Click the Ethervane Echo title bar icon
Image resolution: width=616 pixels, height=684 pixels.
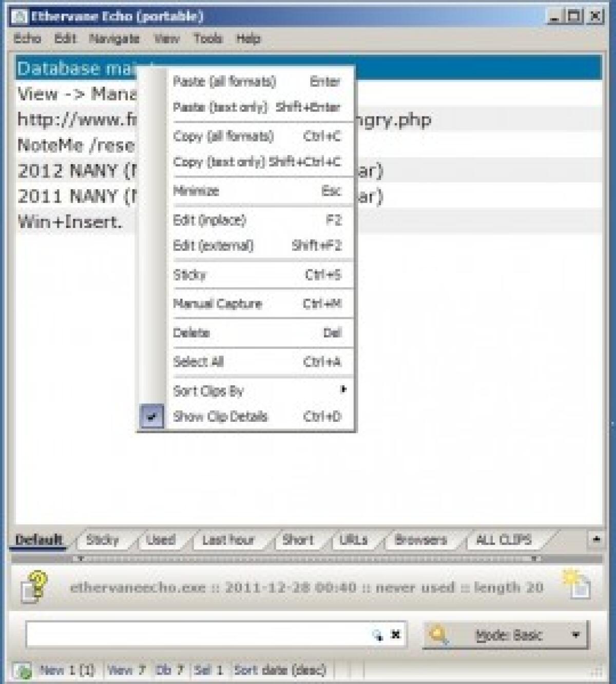tap(20, 16)
